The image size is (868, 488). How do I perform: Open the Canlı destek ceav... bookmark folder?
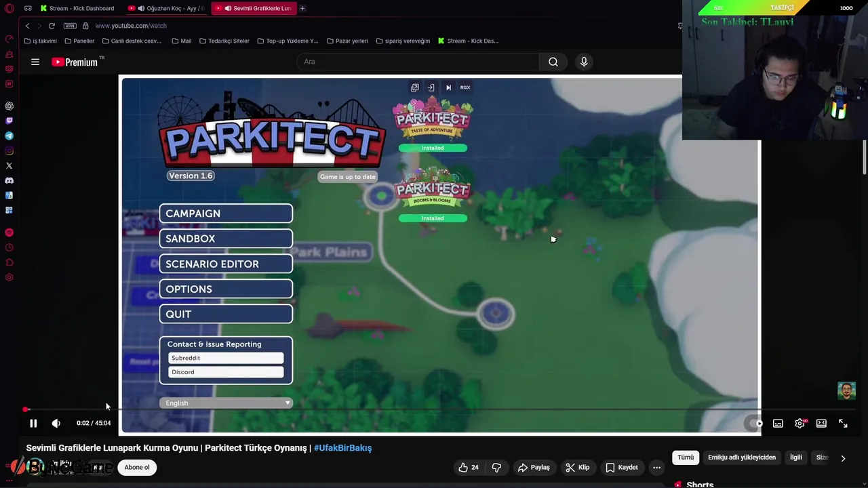coord(132,41)
